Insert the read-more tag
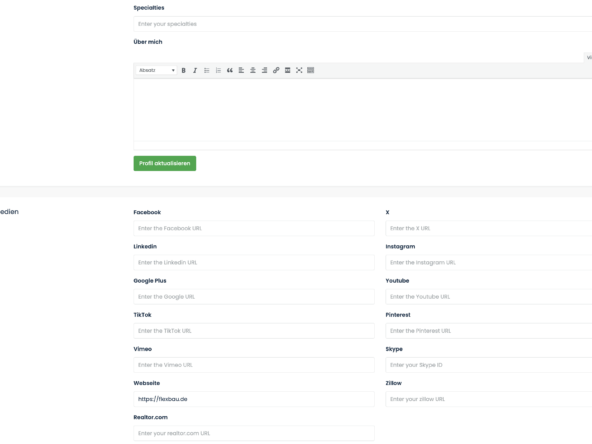 [x=287, y=70]
